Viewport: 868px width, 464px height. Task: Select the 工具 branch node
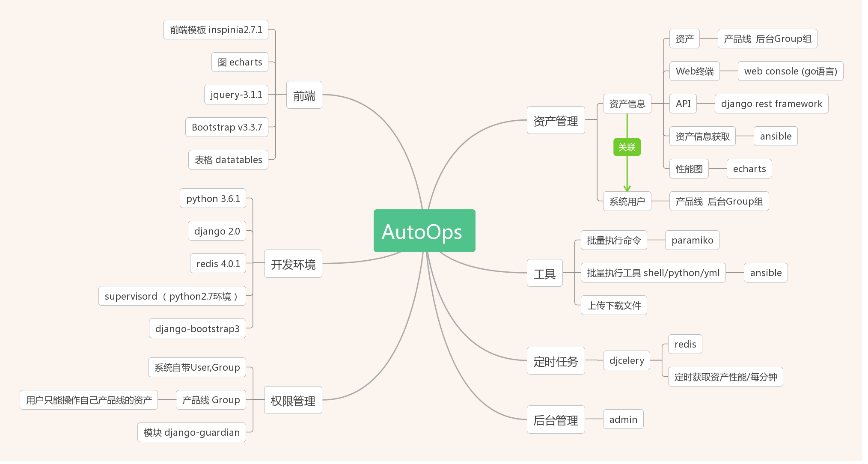pyautogui.click(x=544, y=273)
